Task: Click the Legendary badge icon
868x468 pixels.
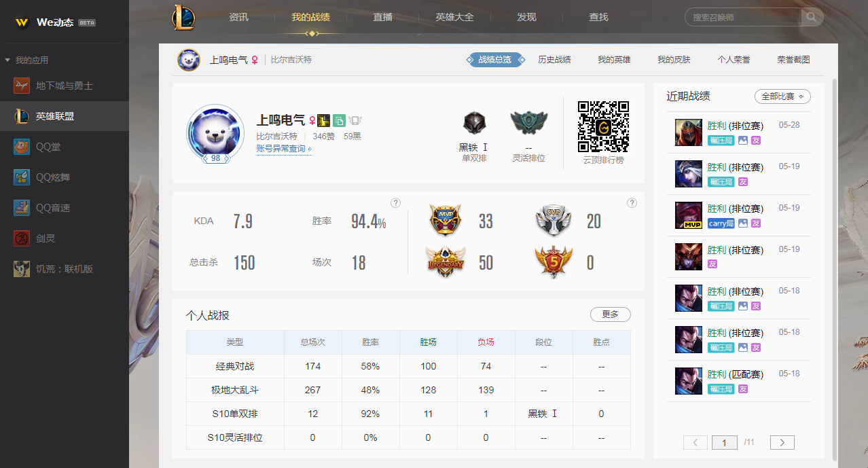Action: [x=446, y=262]
